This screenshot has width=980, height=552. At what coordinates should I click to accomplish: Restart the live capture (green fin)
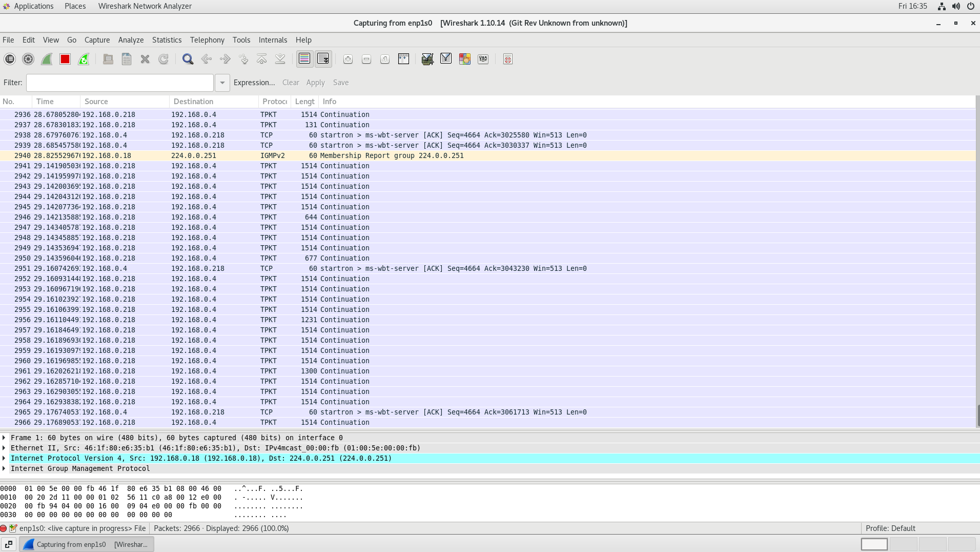[84, 59]
